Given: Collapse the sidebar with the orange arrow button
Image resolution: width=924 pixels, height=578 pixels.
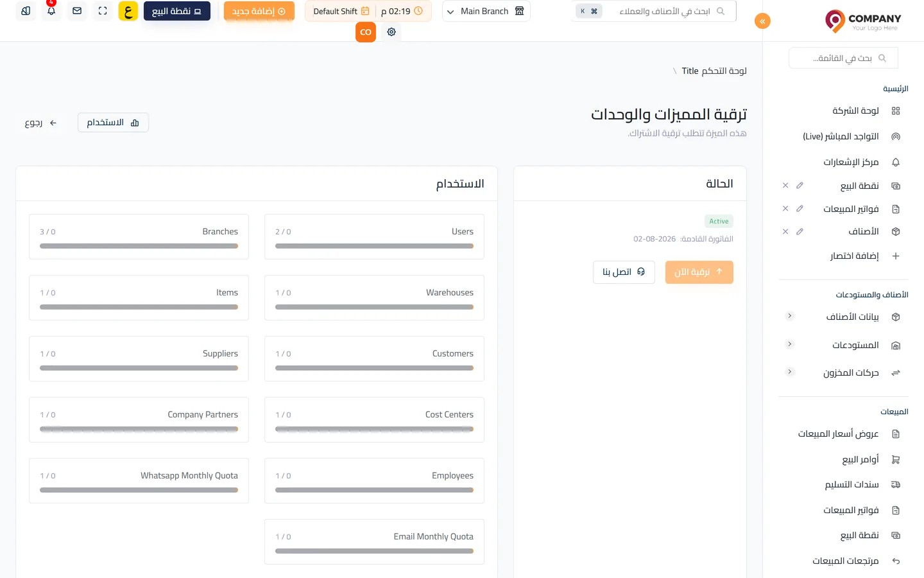Looking at the screenshot, I should point(762,21).
